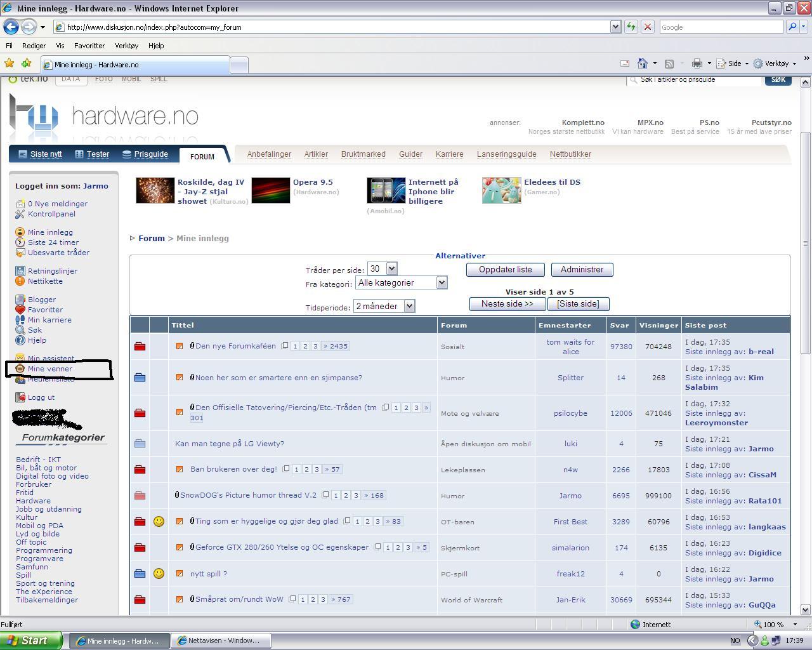The height and width of the screenshot is (650, 812).
Task: Click the browser Forward arrow button
Action: click(x=29, y=27)
